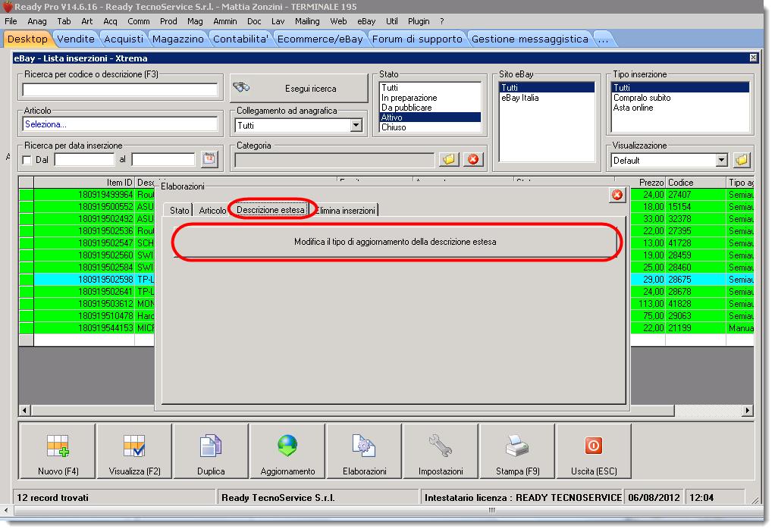Switch to Contabilita' main tab
This screenshot has height=532, width=775.
(x=240, y=39)
